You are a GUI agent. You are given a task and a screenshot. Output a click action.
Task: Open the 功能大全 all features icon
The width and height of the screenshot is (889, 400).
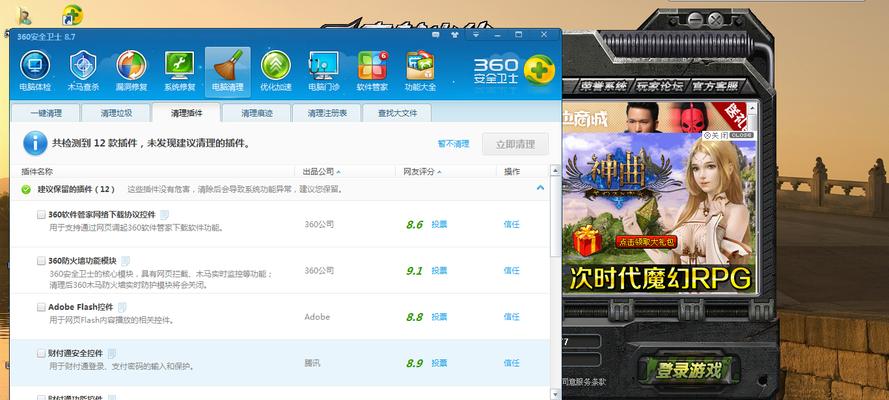coord(420,71)
